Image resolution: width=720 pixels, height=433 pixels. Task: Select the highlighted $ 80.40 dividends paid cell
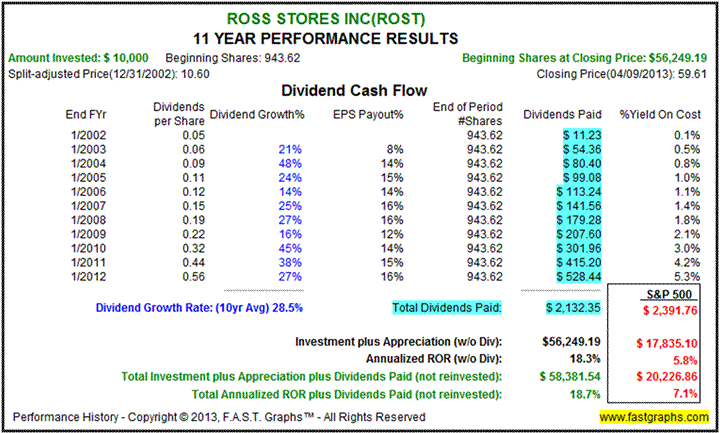tap(582, 163)
